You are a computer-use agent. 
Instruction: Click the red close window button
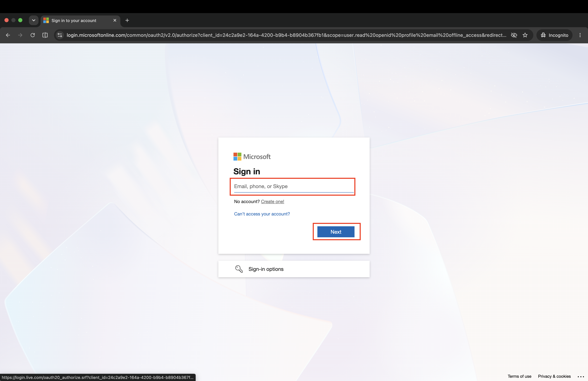pos(7,20)
